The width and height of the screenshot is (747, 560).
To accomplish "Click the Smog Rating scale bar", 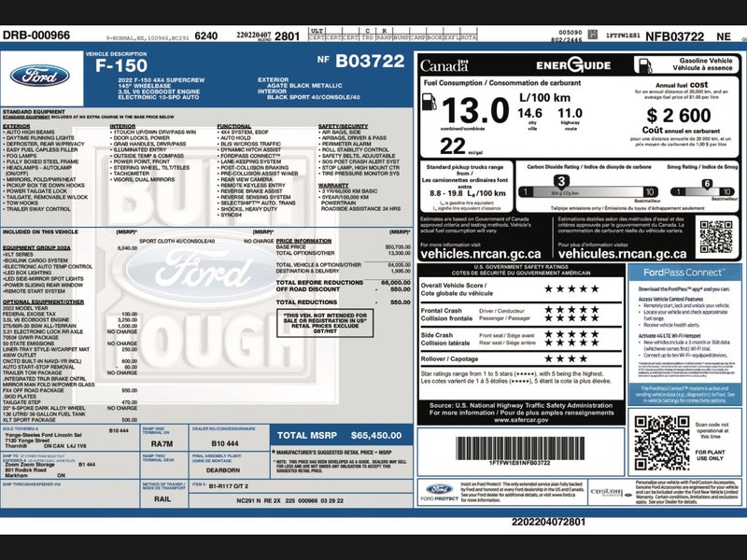I will click(703, 192).
